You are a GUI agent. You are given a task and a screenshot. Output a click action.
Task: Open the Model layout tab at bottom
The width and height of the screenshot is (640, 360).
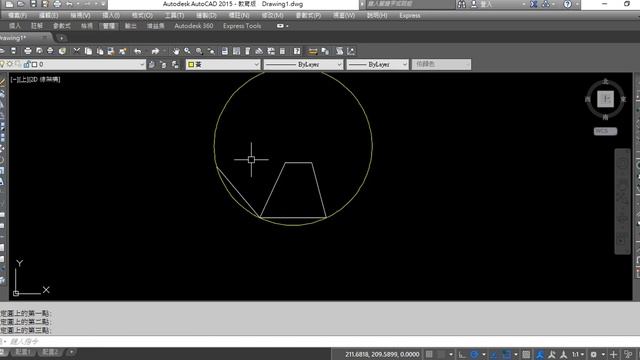coord(3,352)
